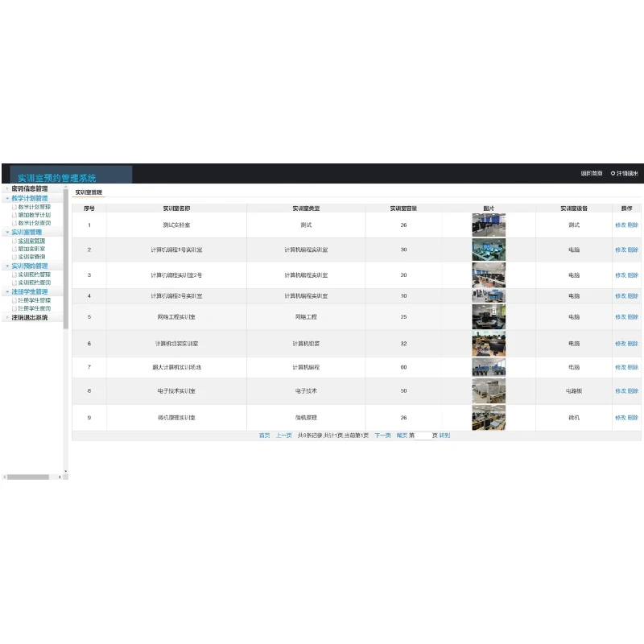The width and height of the screenshot is (644, 644).
Task: Open 教学计划查询 in the sidebar tree
Action: point(35,224)
